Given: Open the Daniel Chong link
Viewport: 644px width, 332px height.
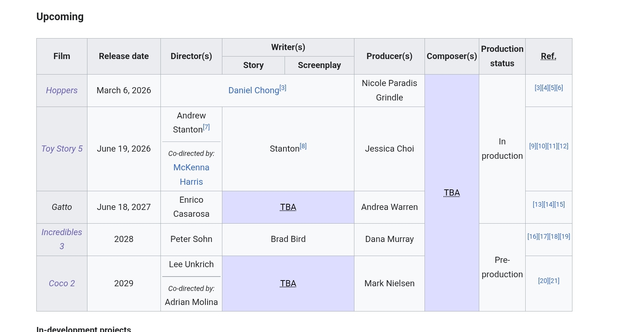Looking at the screenshot, I should click(254, 90).
